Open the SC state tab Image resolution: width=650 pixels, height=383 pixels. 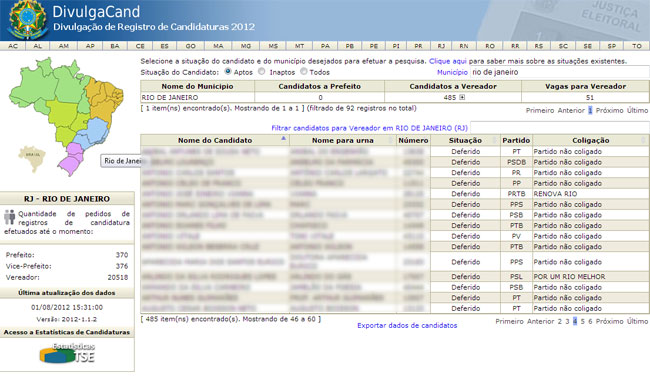[x=563, y=46]
